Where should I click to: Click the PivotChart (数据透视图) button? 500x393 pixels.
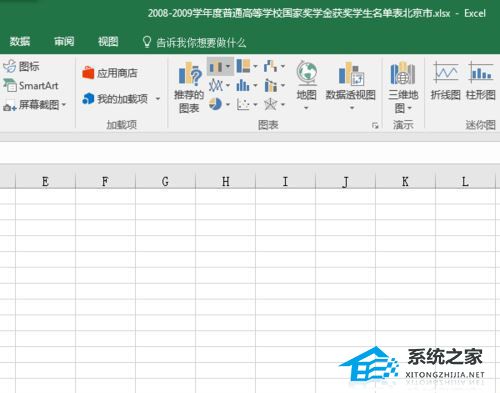click(351, 85)
